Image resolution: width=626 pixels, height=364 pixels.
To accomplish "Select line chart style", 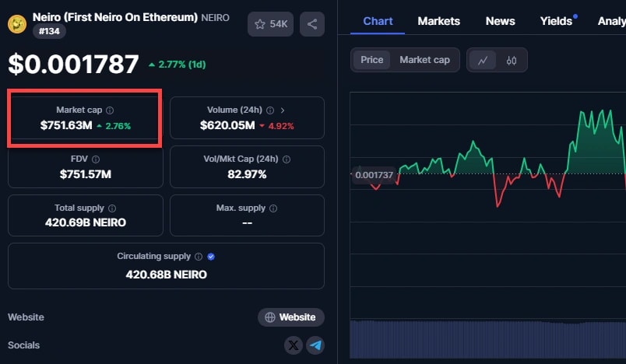I will tap(483, 60).
